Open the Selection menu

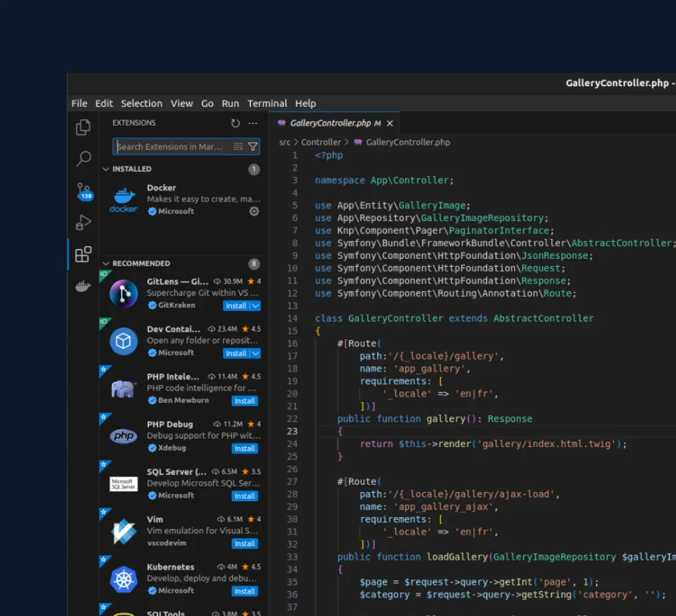(x=141, y=103)
